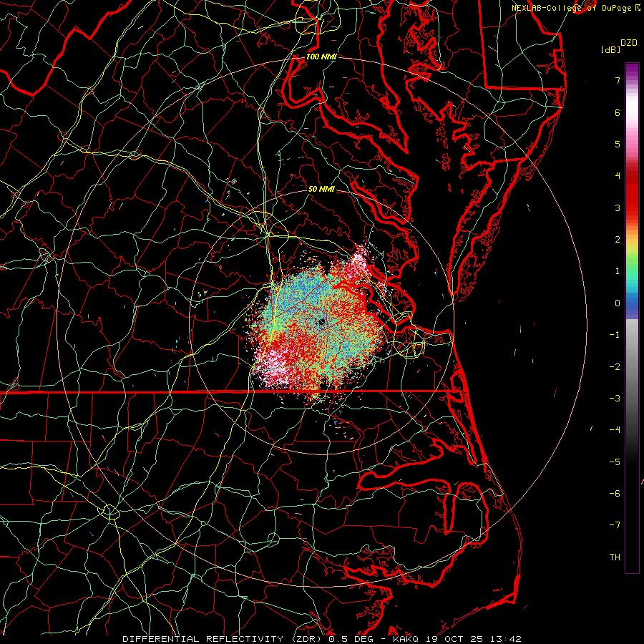
Task: Click the 2 dB tick label on scale
Action: pos(618,240)
